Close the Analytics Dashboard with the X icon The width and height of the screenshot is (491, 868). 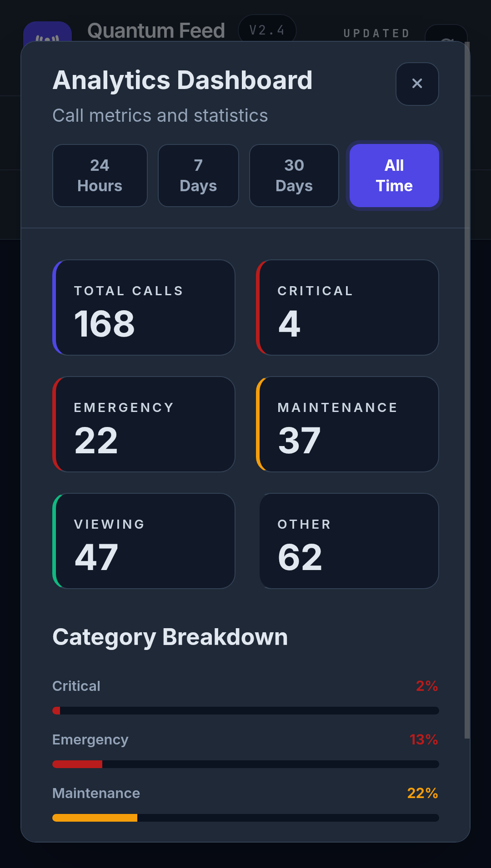click(417, 84)
